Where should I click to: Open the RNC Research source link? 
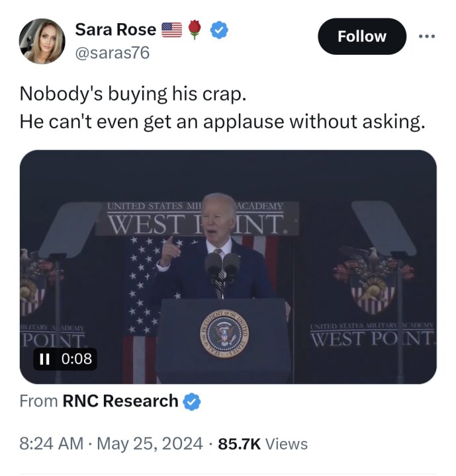(120, 401)
